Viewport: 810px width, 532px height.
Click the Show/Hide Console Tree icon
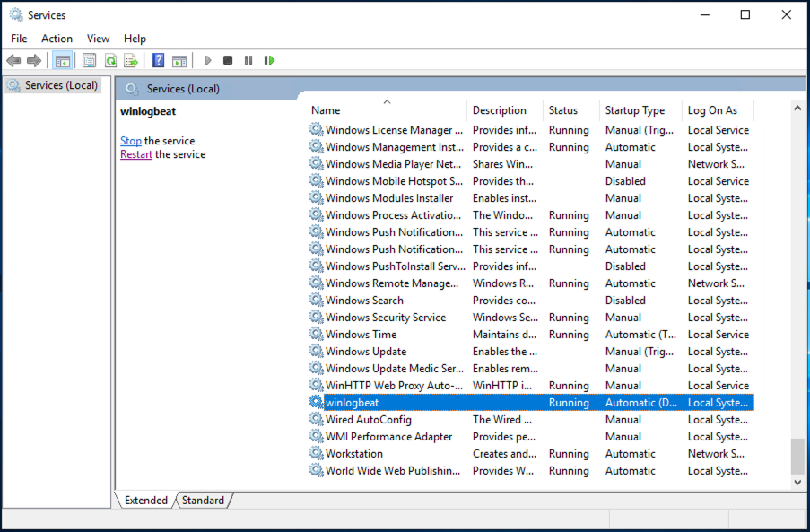point(63,61)
